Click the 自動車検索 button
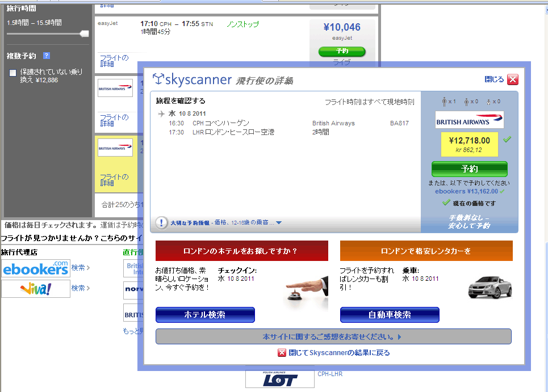This screenshot has height=392, width=548. [x=390, y=315]
